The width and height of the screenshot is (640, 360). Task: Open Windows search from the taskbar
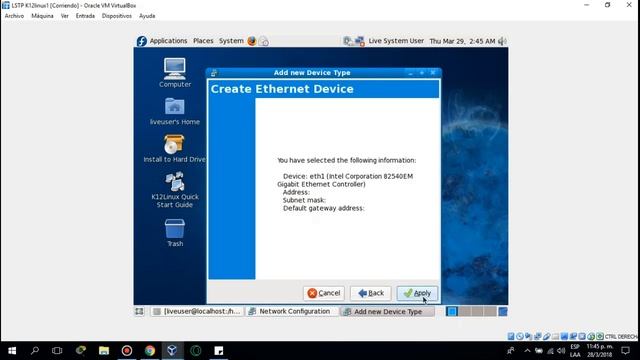pos(35,351)
